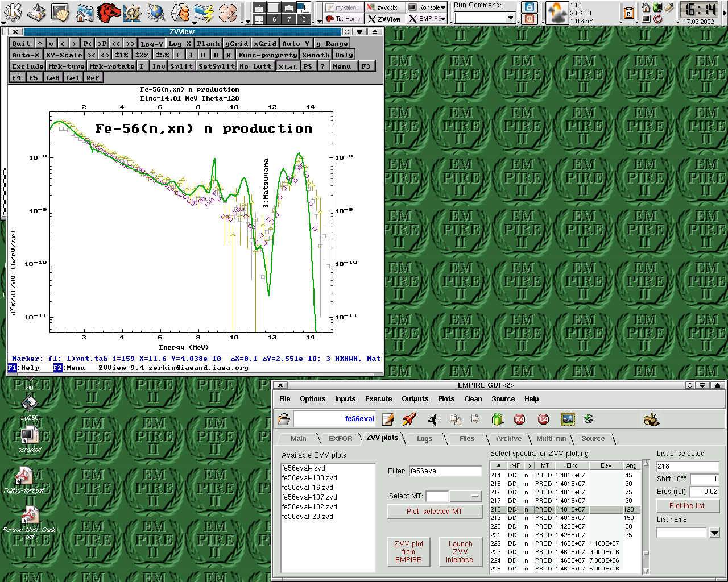Open the Run Command dropdown arrow

coord(510,18)
